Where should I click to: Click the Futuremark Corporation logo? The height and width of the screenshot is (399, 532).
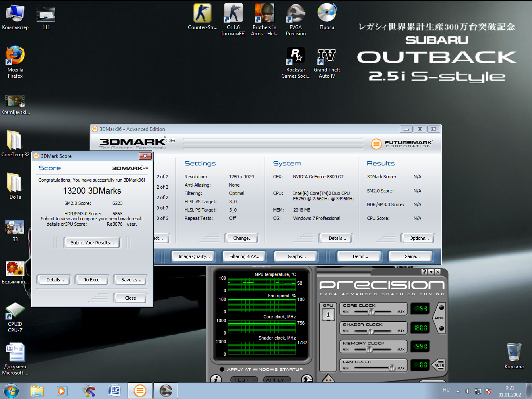click(402, 144)
